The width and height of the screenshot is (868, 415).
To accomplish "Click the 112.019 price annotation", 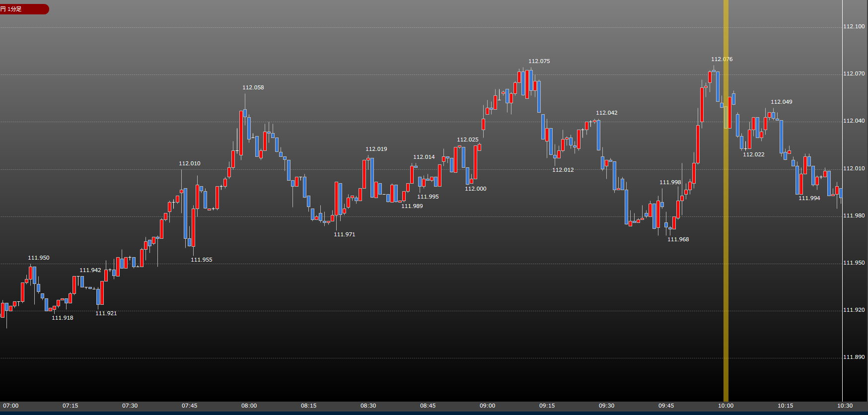I will tap(376, 149).
